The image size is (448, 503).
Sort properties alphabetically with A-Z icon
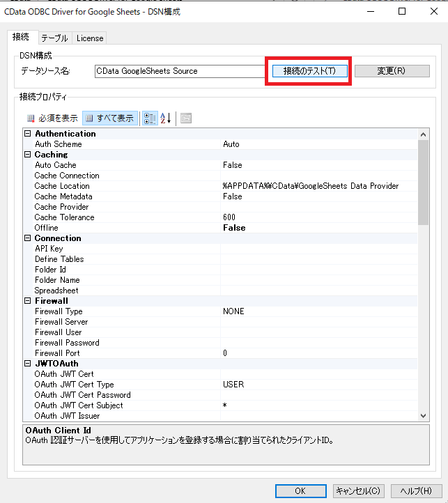tap(166, 118)
